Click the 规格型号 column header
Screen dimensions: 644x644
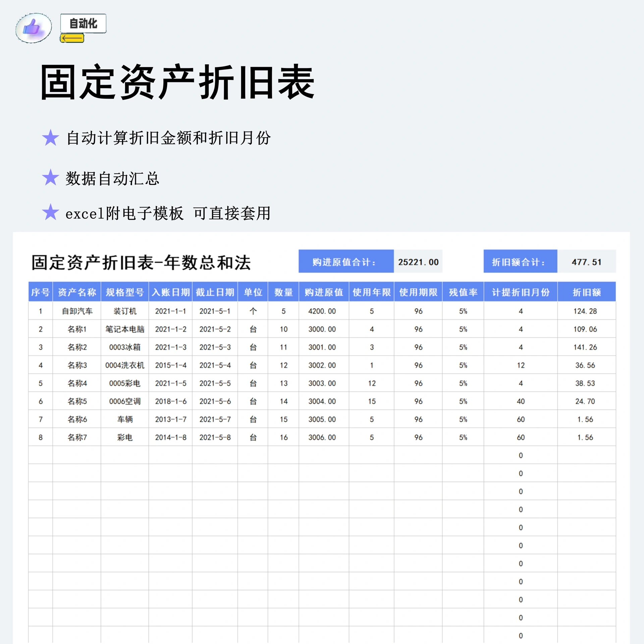(125, 292)
